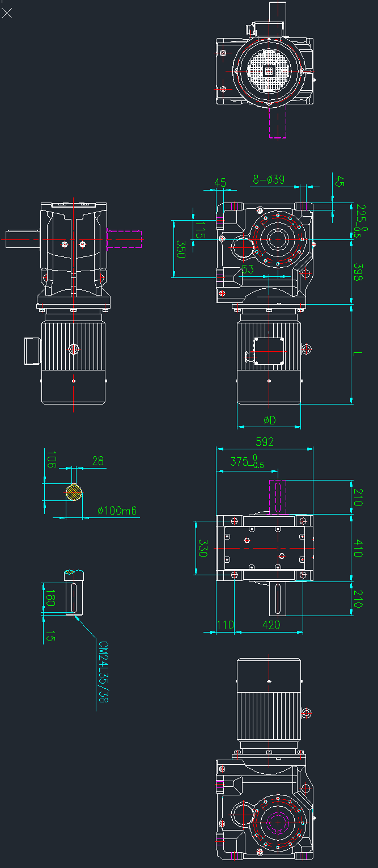Select the ø100m6 shaft diameter label
Screen dimensions: 378x868
point(117,511)
